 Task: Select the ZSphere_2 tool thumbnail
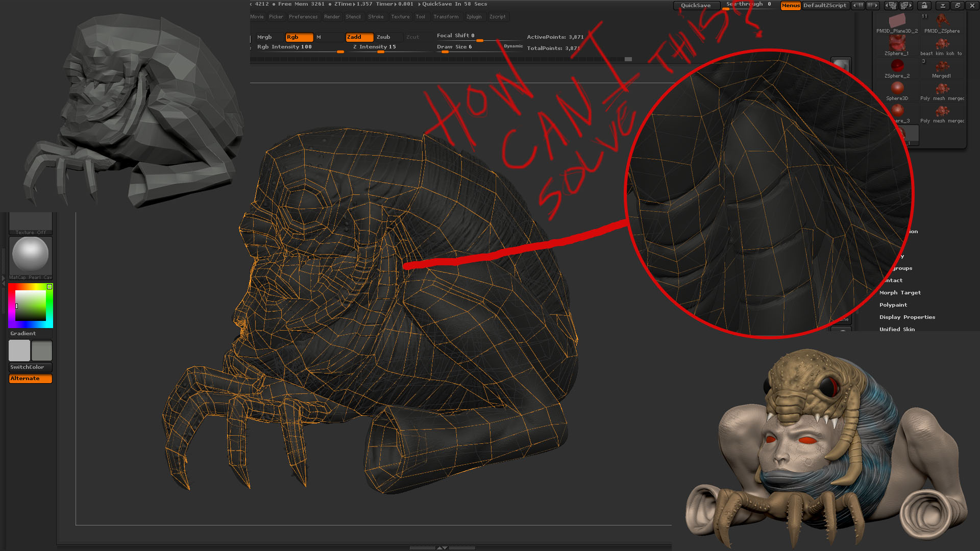click(897, 66)
